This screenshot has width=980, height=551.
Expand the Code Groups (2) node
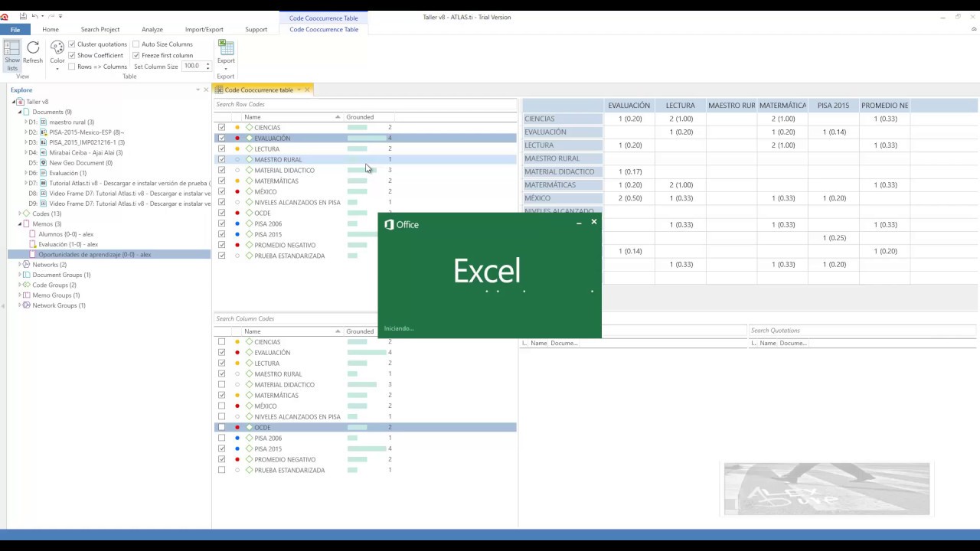point(20,285)
